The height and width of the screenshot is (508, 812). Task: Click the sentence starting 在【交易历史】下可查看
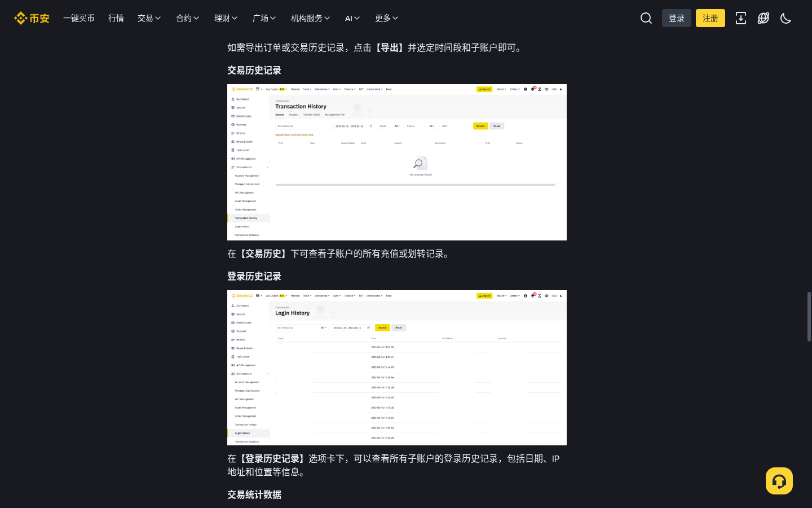[x=340, y=254]
